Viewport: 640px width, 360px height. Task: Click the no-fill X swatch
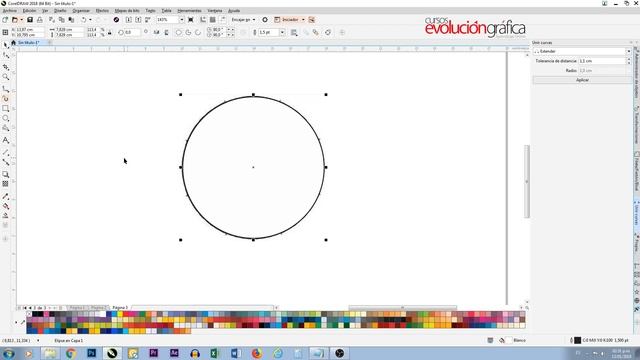click(x=29, y=314)
